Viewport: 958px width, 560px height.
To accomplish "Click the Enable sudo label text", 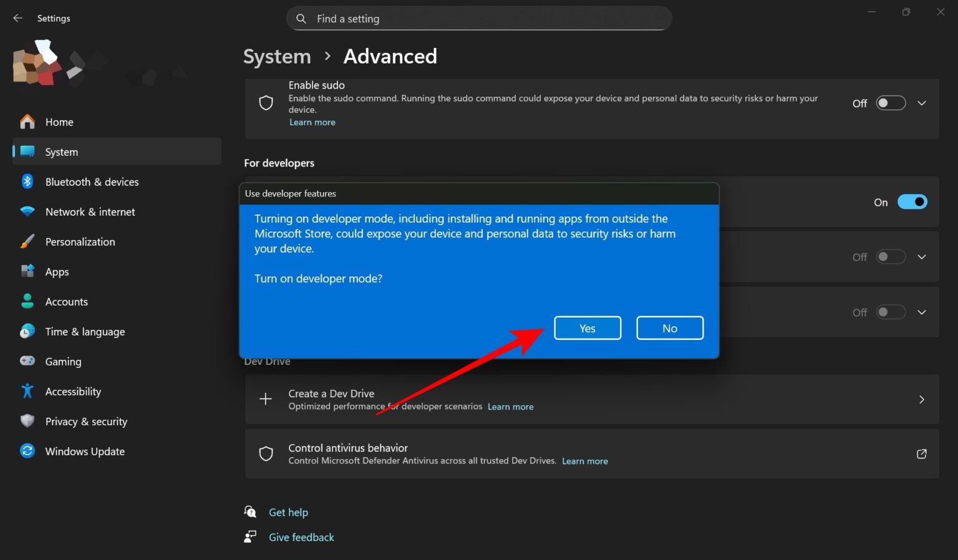I will pos(316,85).
